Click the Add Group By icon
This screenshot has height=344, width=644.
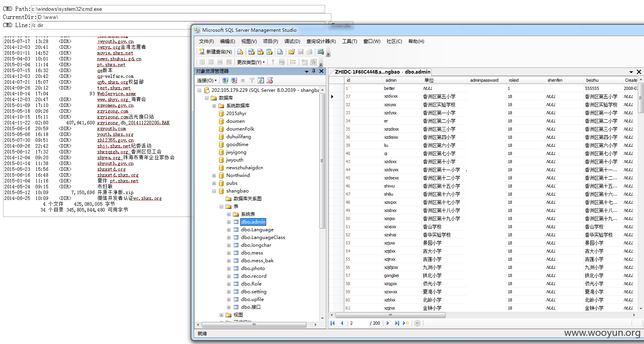coord(293,62)
